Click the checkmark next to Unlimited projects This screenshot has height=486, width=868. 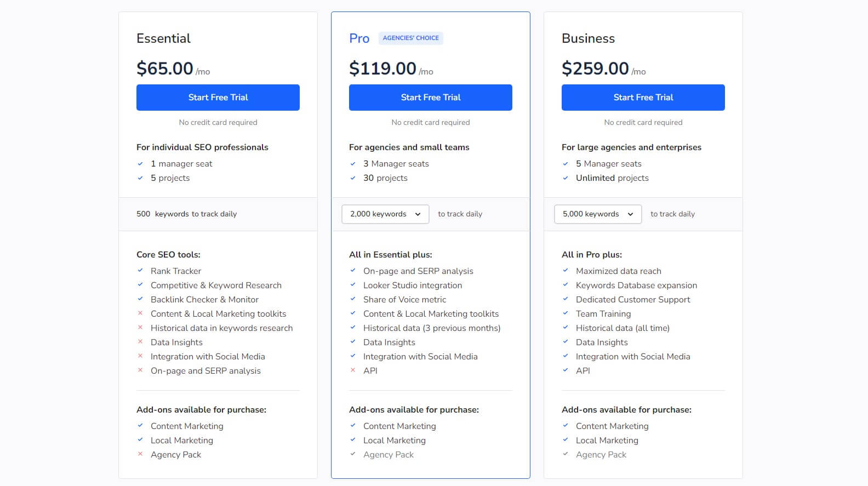pyautogui.click(x=565, y=178)
